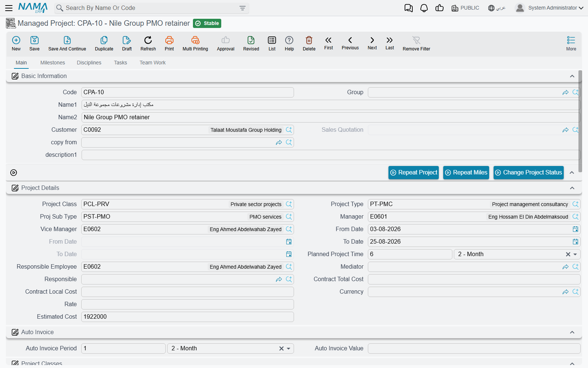Viewport: 588px width, 368px height.
Task: Switch language to Arabic
Action: tap(497, 8)
